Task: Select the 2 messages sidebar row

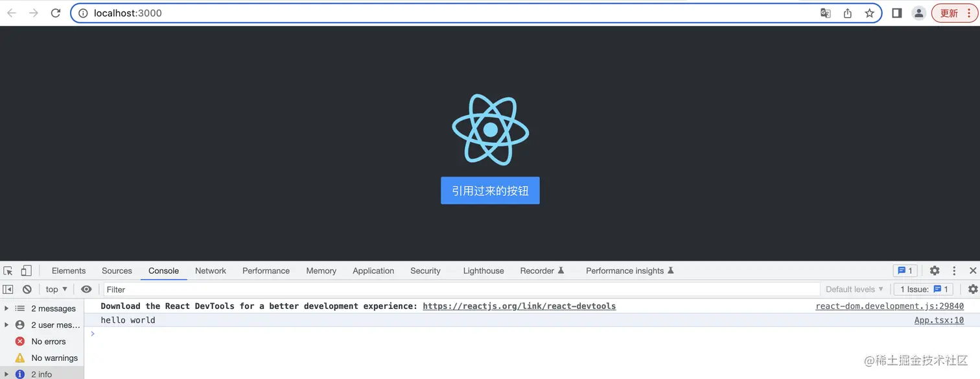Action: [x=42, y=308]
